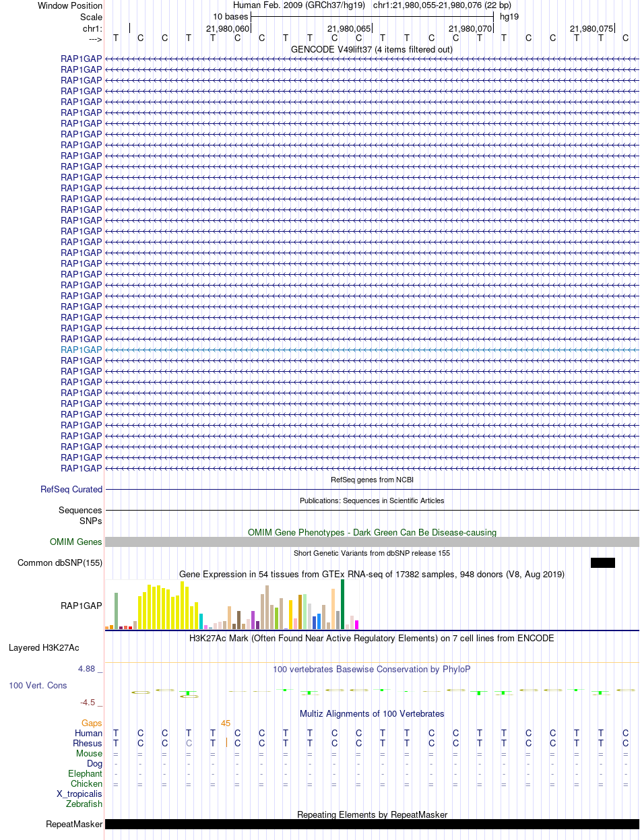
Task: Click position marker 21,980,065 on ruler
Action: tap(349, 29)
